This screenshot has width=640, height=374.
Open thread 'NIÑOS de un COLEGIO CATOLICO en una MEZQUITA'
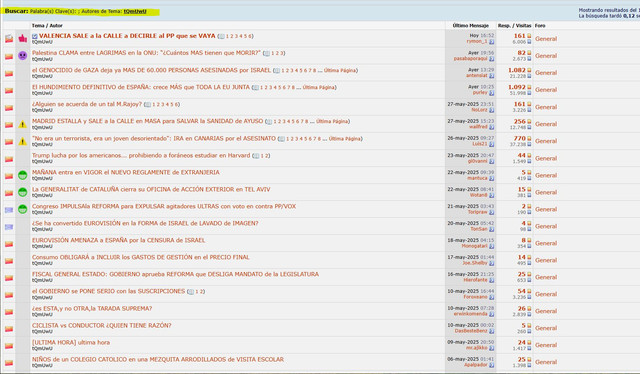pyautogui.click(x=158, y=359)
